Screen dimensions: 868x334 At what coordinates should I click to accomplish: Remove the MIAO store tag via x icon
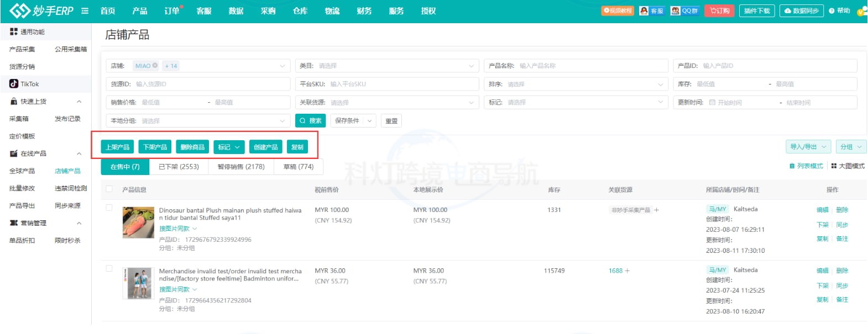pyautogui.click(x=155, y=66)
